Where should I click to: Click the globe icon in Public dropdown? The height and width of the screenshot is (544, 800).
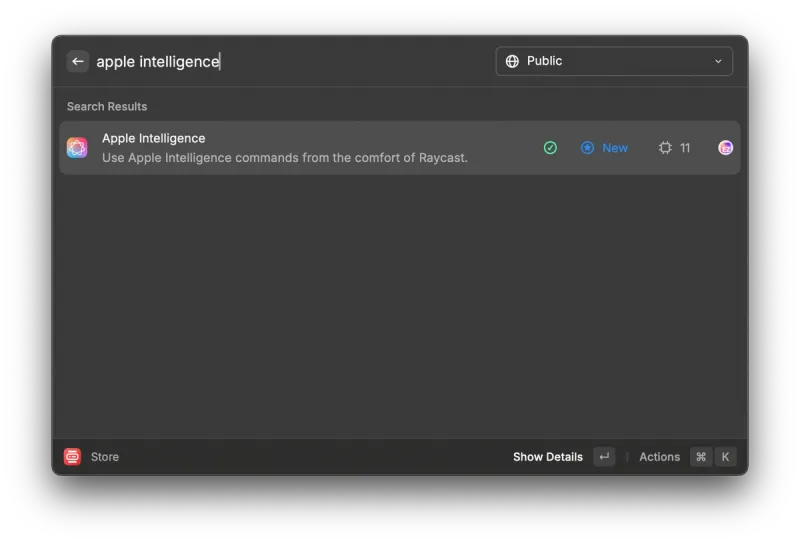point(512,61)
